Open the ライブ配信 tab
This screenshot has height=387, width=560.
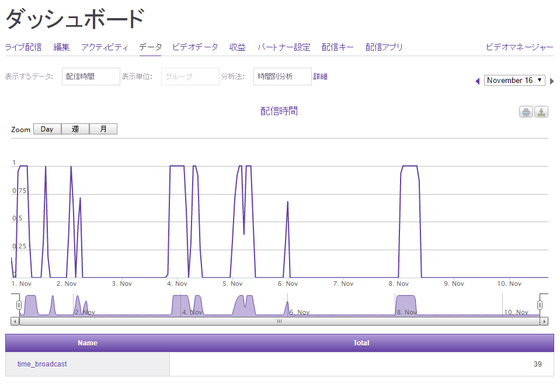pos(23,47)
